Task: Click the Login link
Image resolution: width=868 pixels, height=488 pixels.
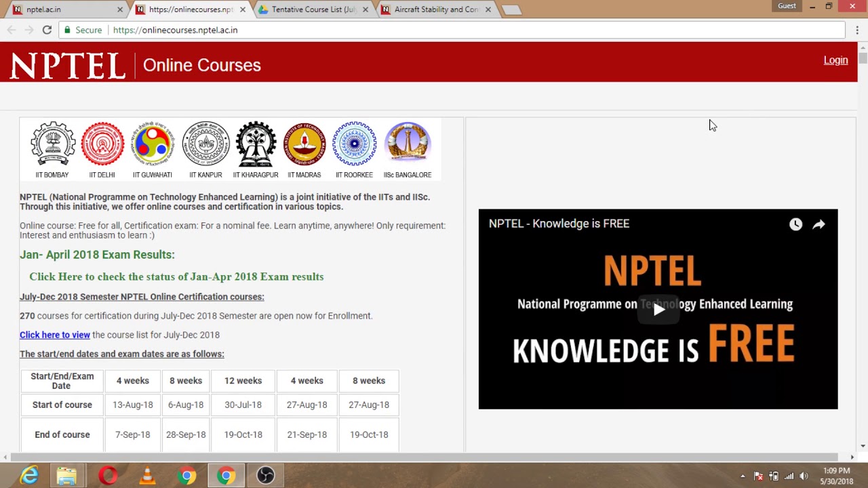Action: pos(835,60)
